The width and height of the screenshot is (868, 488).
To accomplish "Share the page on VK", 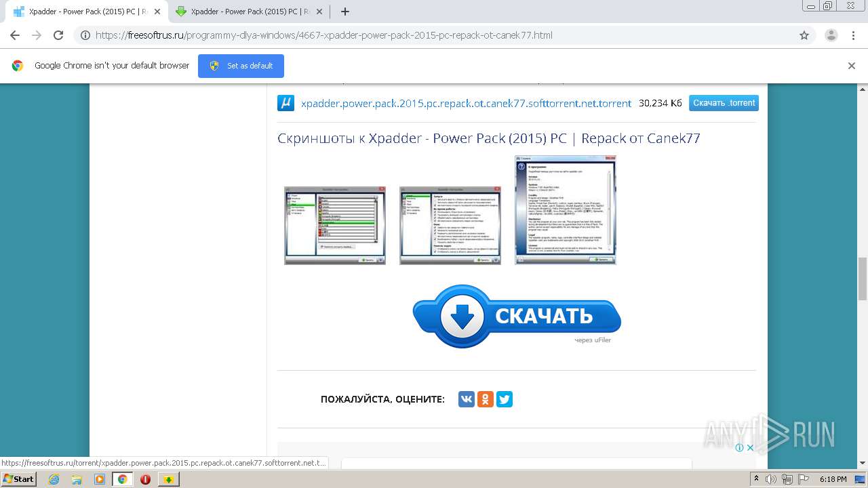I will point(467,399).
